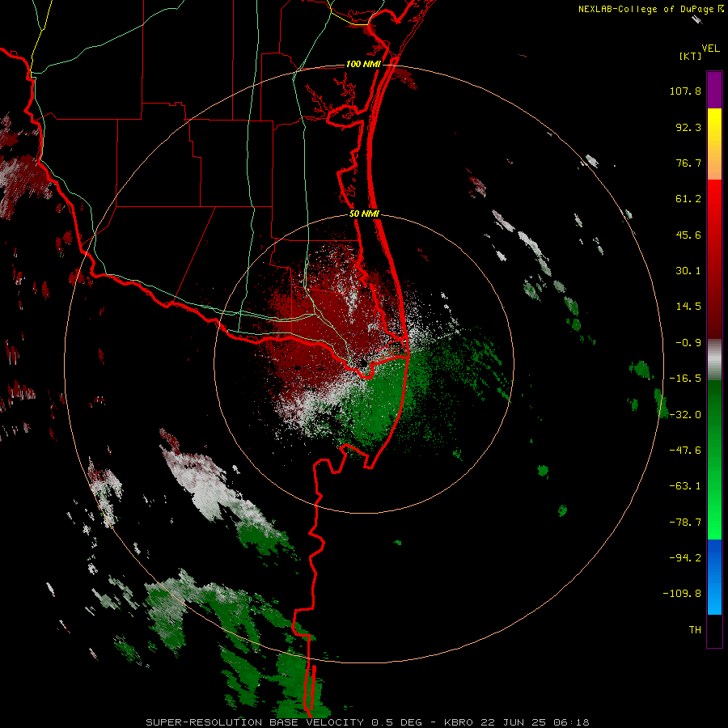Select the -109.8 scale value
728x728 pixels.
(x=682, y=594)
